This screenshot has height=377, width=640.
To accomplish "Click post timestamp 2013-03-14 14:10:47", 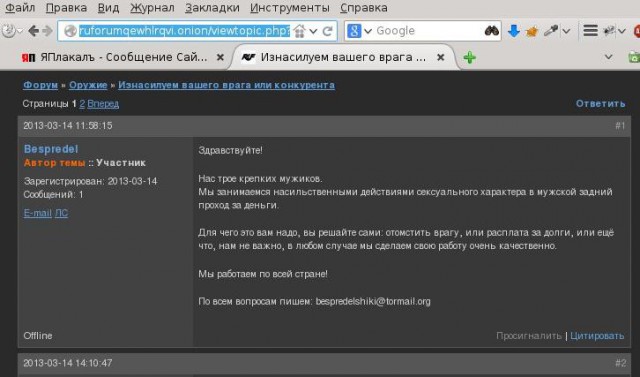I will coord(68,363).
